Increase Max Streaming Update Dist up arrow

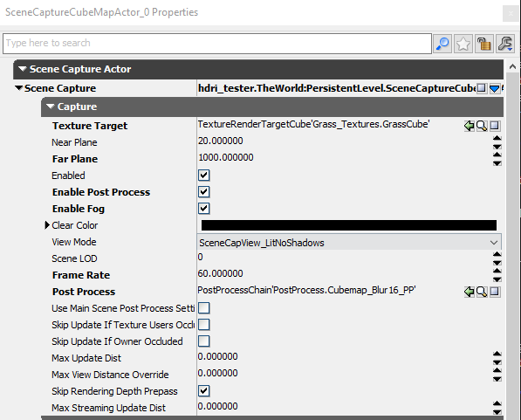pyautogui.click(x=497, y=403)
